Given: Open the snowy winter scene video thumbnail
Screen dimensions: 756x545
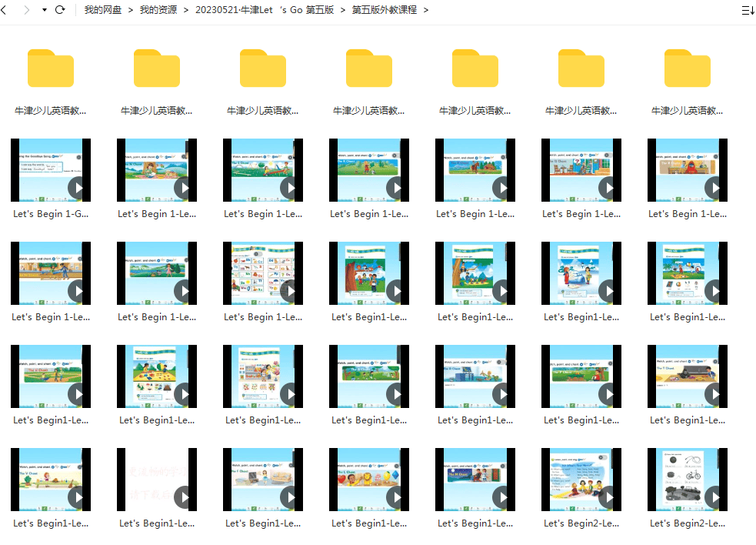Looking at the screenshot, I should pyautogui.click(x=581, y=273).
